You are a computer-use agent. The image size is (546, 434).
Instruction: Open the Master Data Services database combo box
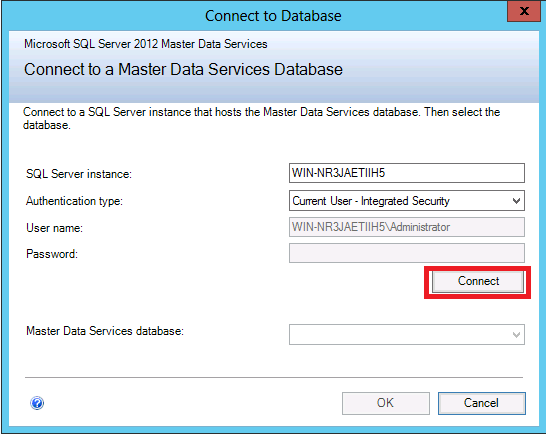407,334
